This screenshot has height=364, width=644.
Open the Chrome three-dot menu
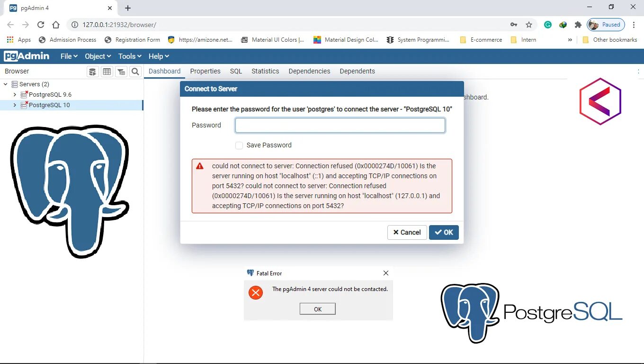[x=634, y=25]
